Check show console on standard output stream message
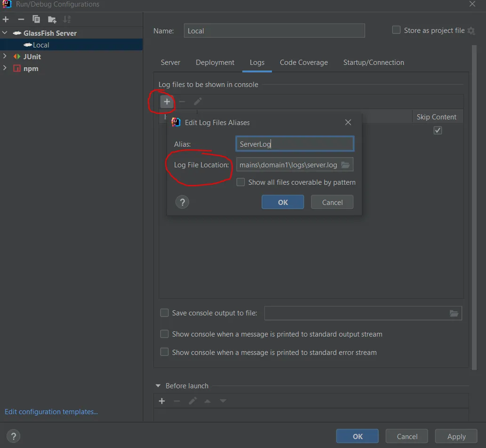Viewport: 486px width, 448px height. point(164,334)
